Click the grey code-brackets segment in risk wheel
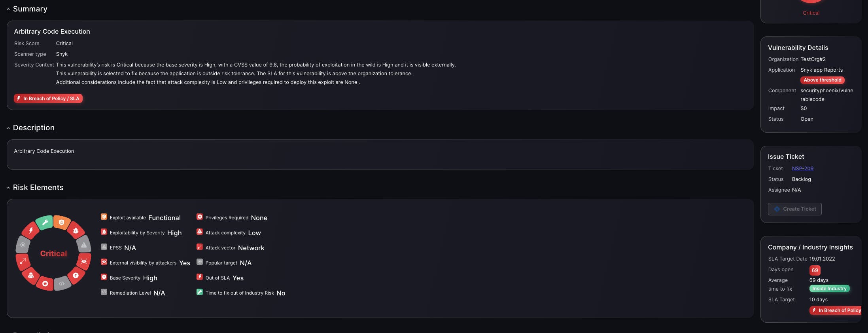Screen dimensions: 868x333 click(x=62, y=284)
